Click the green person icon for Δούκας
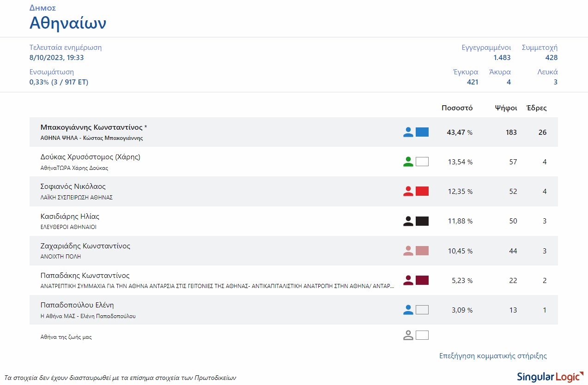Image resolution: width=588 pixels, height=385 pixels. pyautogui.click(x=408, y=162)
